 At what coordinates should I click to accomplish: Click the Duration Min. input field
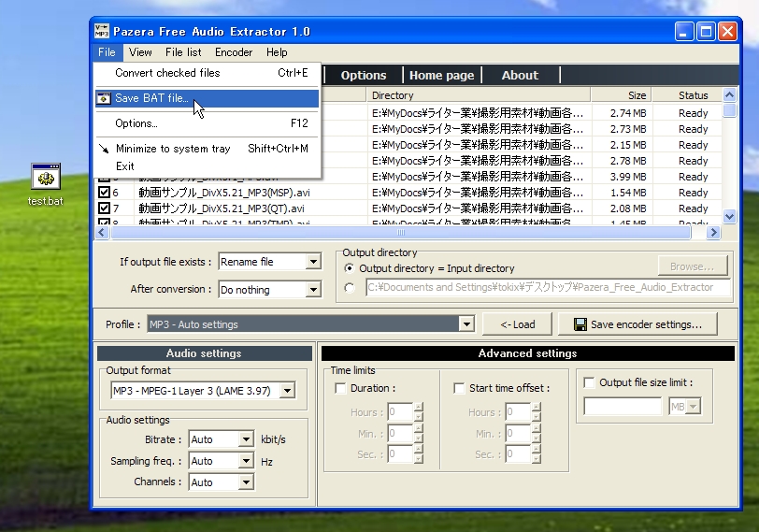[x=400, y=433]
